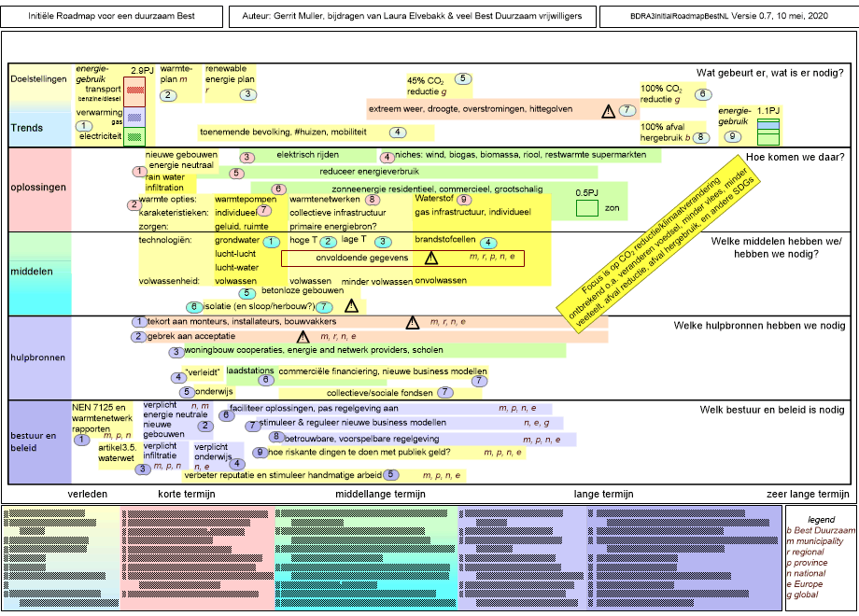
Task: Click legend entry e Europe
Action: [802, 583]
